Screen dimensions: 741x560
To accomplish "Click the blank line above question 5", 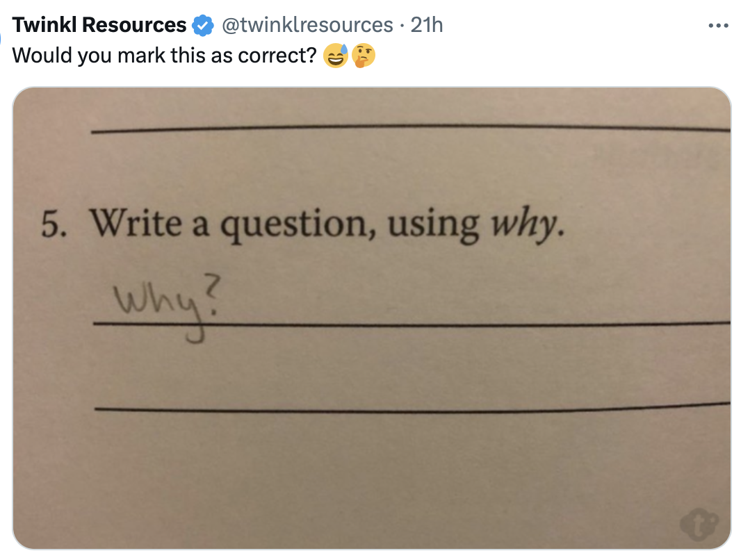I will point(410,129).
